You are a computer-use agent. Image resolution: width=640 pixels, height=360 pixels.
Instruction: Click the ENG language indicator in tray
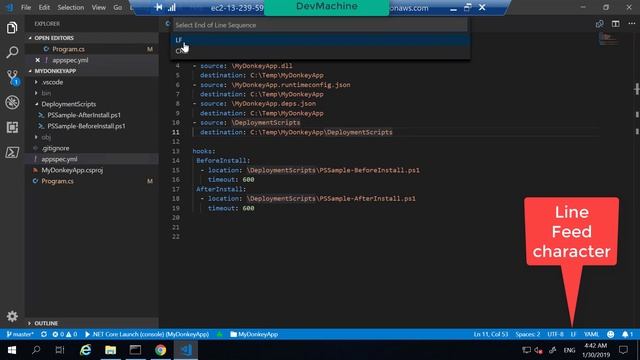569,350
